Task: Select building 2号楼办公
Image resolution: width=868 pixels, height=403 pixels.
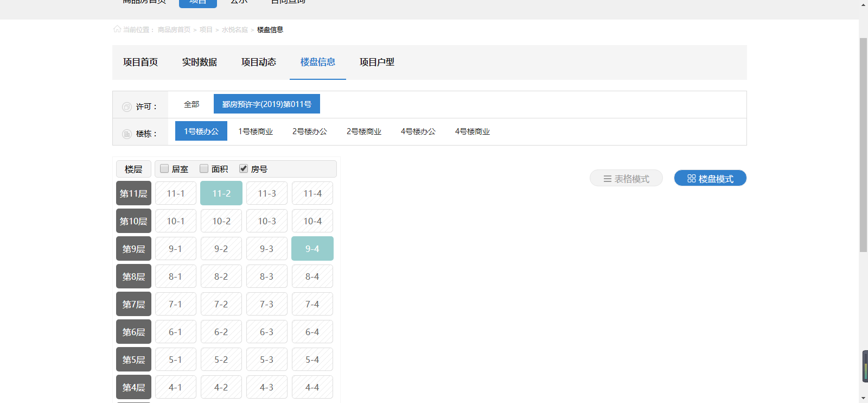Action: point(310,131)
